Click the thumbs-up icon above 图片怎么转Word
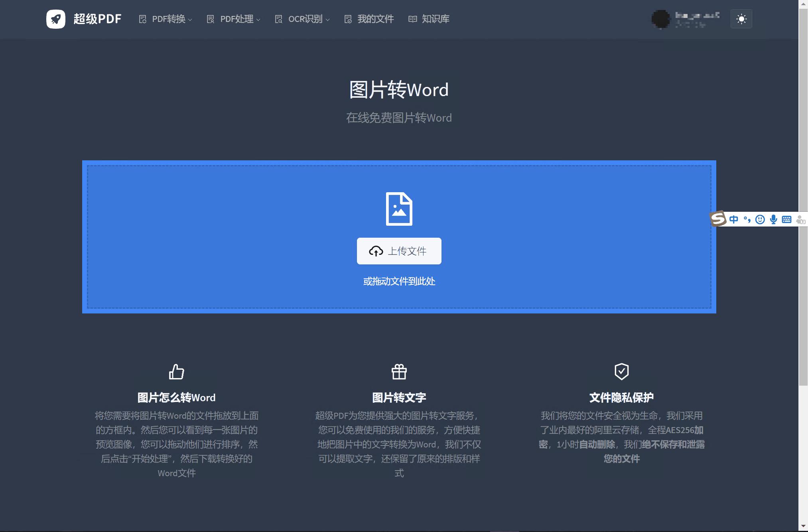This screenshot has height=532, width=808. [x=176, y=372]
